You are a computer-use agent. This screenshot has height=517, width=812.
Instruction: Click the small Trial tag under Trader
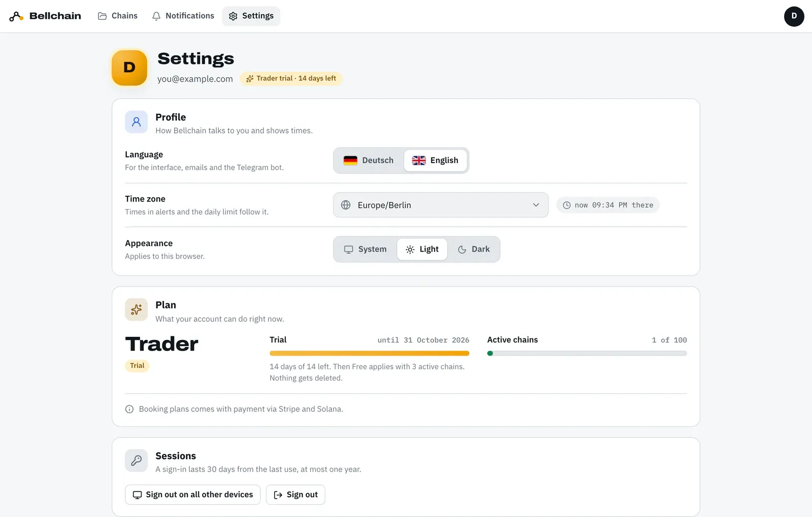click(x=137, y=366)
